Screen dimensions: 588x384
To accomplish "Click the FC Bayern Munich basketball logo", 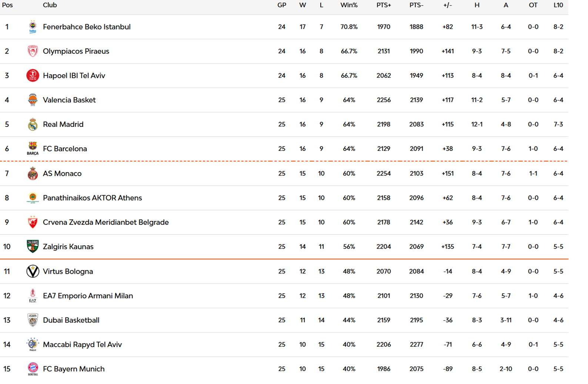I will 33,369.
